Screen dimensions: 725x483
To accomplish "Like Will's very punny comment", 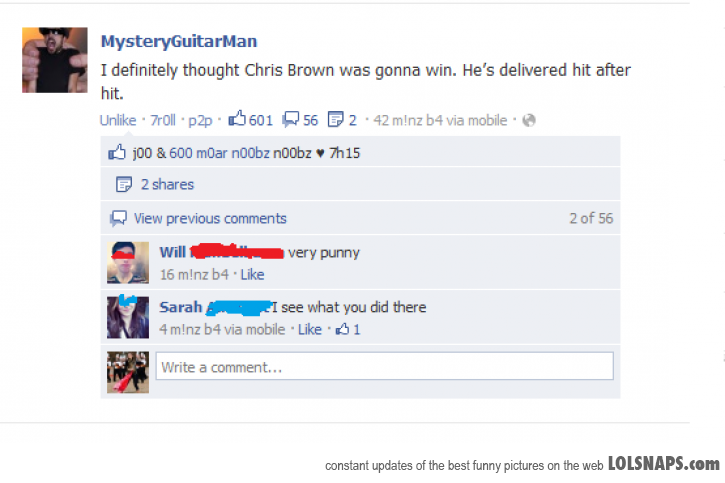I will point(252,275).
